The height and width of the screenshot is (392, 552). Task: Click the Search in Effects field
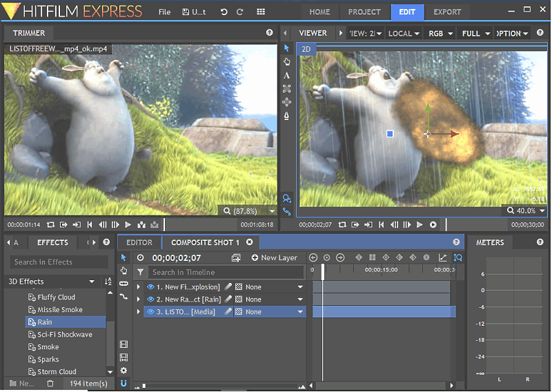pos(59,262)
